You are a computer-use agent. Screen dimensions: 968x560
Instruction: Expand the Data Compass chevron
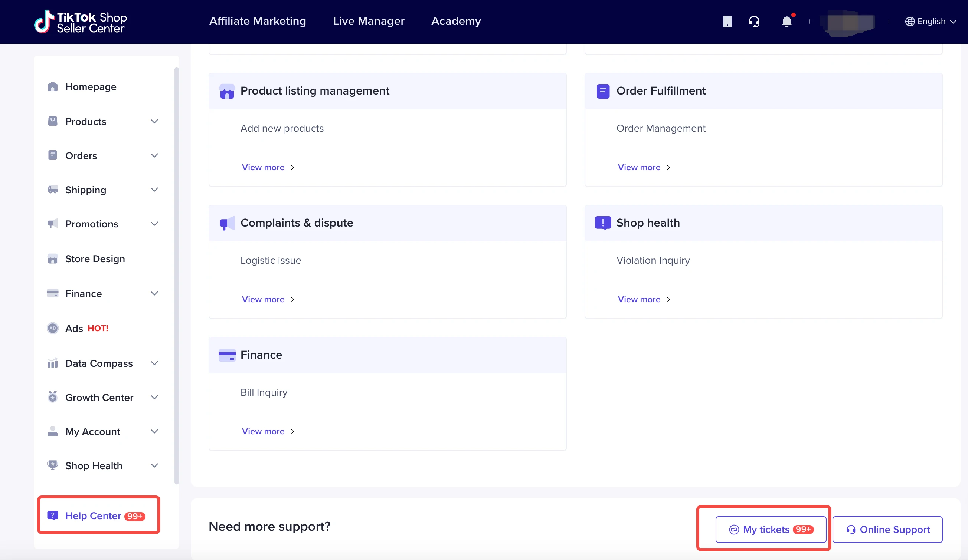154,363
